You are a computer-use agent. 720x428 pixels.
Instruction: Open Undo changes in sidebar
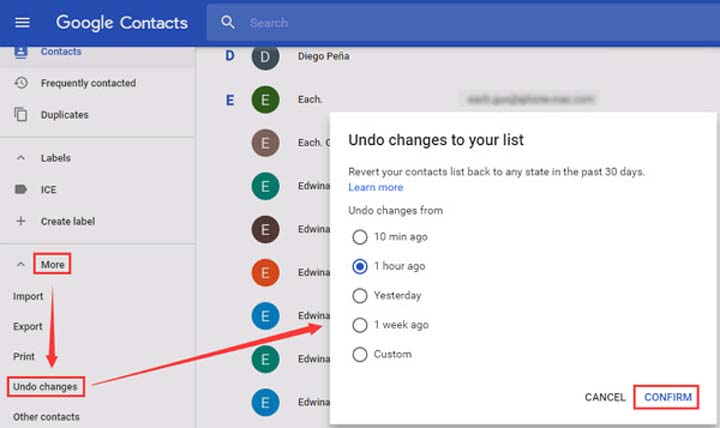(x=45, y=386)
